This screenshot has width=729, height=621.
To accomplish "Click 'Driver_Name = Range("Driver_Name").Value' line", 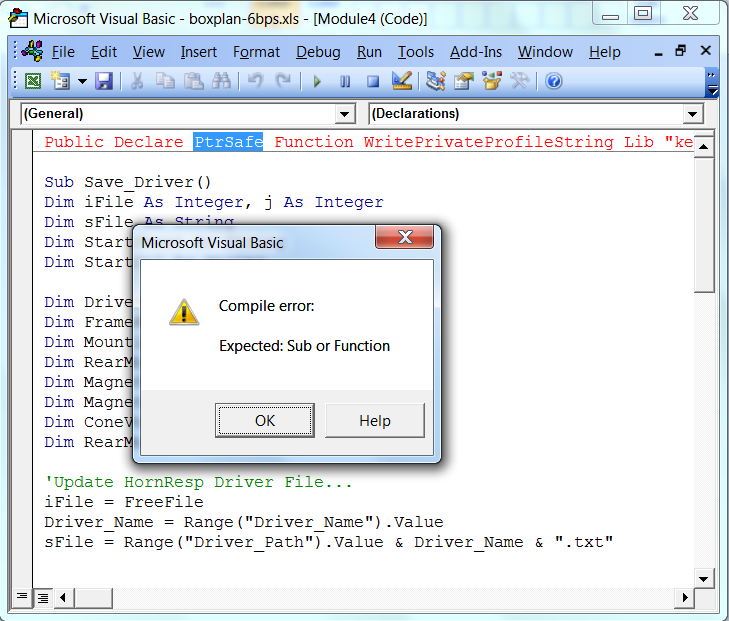I will click(244, 522).
